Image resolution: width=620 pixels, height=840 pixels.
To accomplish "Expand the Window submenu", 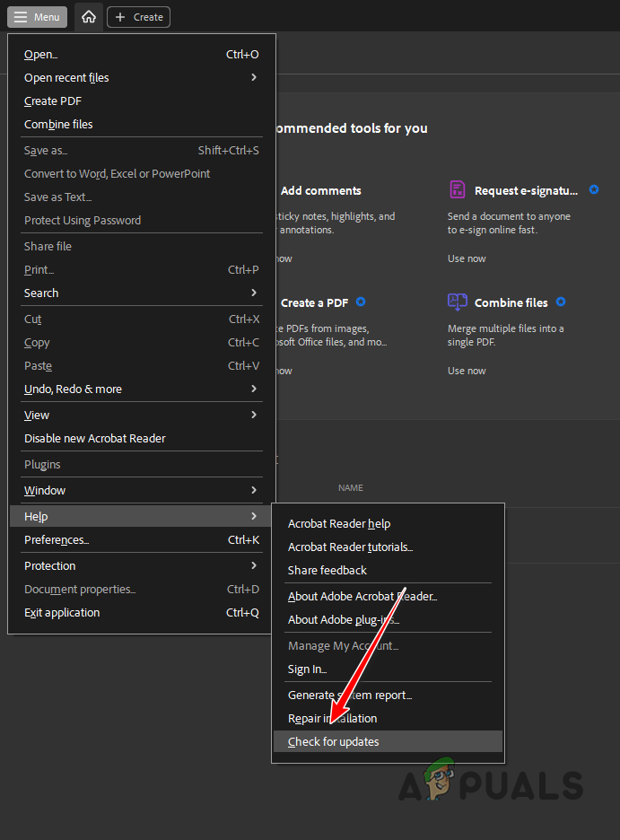I will click(142, 490).
